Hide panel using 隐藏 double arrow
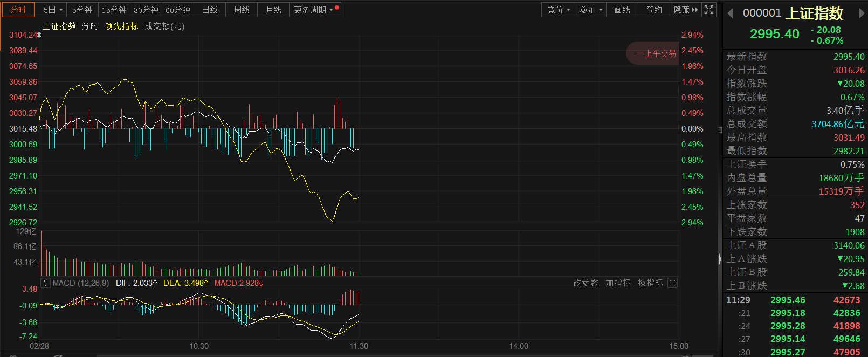Image resolution: width=868 pixels, height=357 pixels. 685,10
